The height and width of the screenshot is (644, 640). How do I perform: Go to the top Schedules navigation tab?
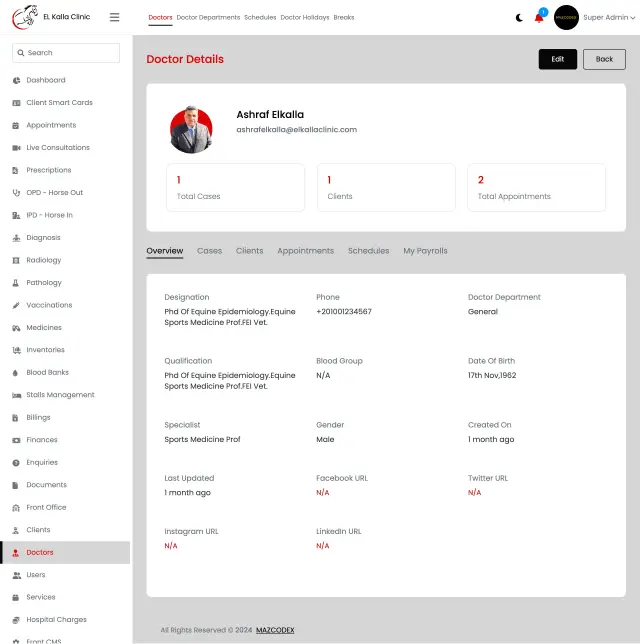[x=260, y=17]
